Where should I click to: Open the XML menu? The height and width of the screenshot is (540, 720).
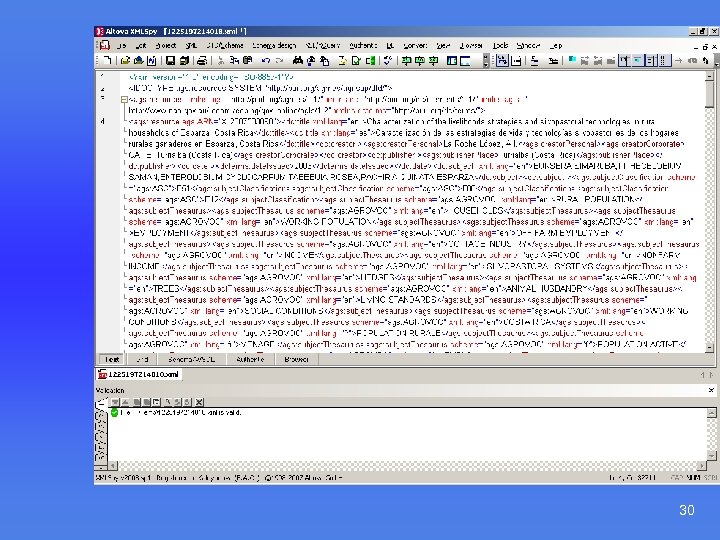pos(191,45)
